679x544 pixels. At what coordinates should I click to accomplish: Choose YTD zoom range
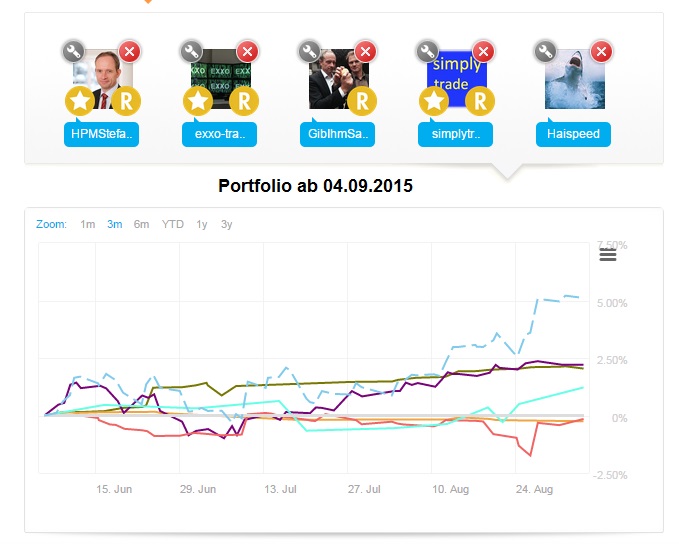[173, 224]
